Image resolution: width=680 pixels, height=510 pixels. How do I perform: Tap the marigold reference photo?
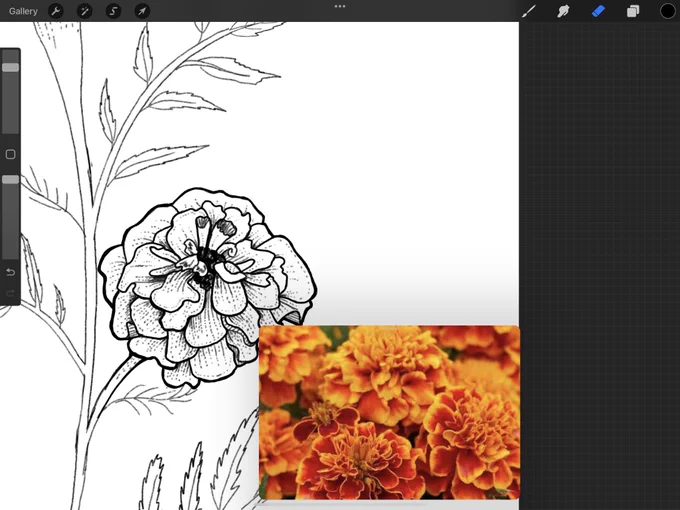click(x=389, y=412)
